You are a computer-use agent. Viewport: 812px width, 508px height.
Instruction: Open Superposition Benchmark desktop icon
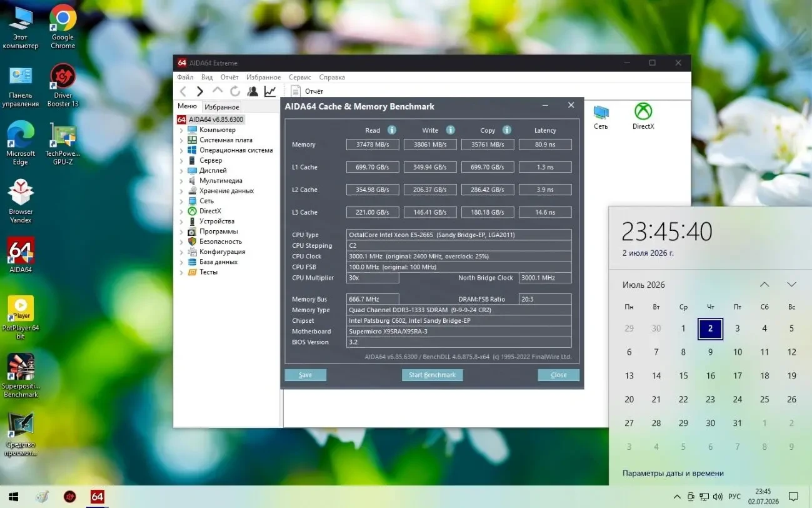pyautogui.click(x=21, y=376)
